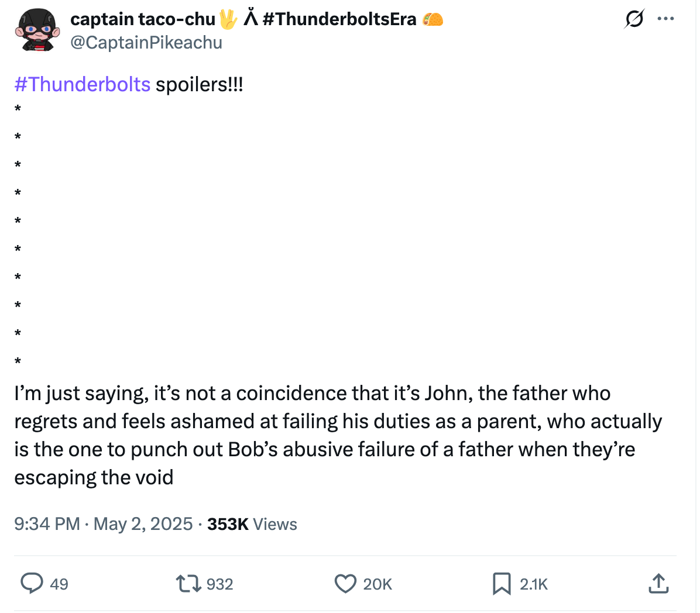Toggle like state on the heart icon
Viewport: 700px width, 613px height.
pos(346,584)
